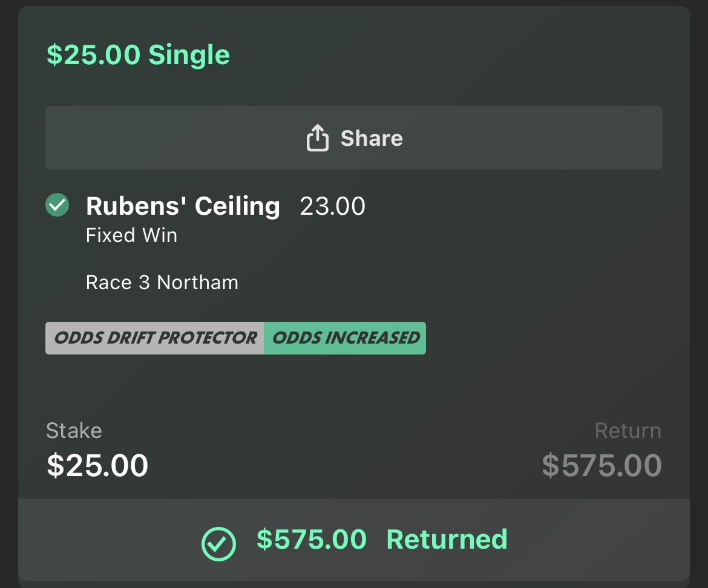Click the circled tick in the Returned bar
The image size is (708, 588).
(218, 543)
